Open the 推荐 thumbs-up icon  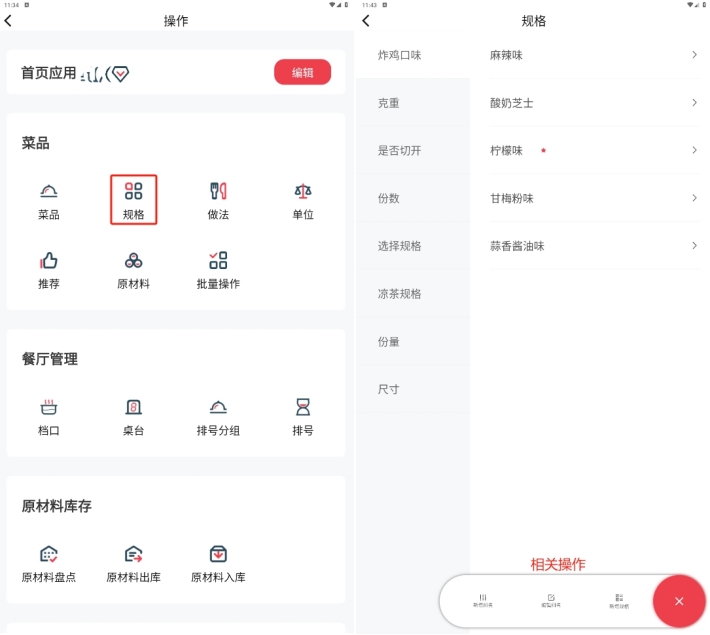pos(48,260)
